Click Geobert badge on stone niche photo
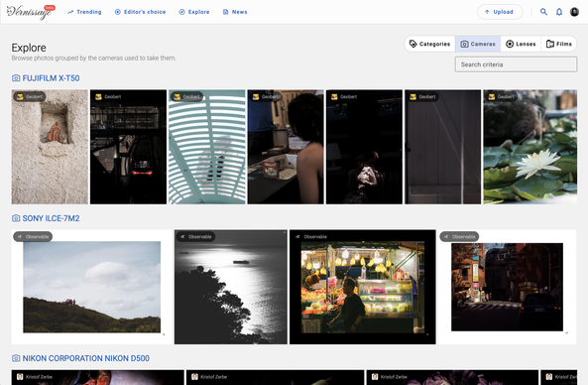The width and height of the screenshot is (588, 385). (30, 97)
